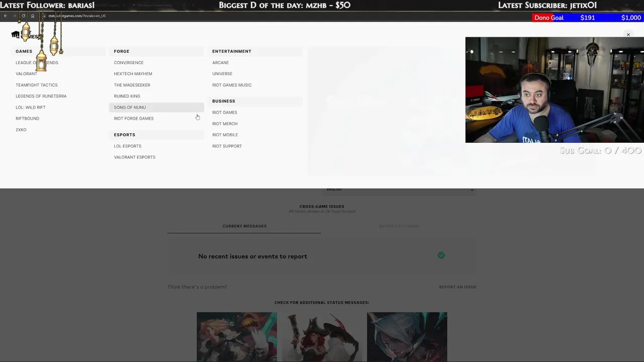The image size is (644, 362).
Task: Click the Esports section heading
Action: click(124, 135)
